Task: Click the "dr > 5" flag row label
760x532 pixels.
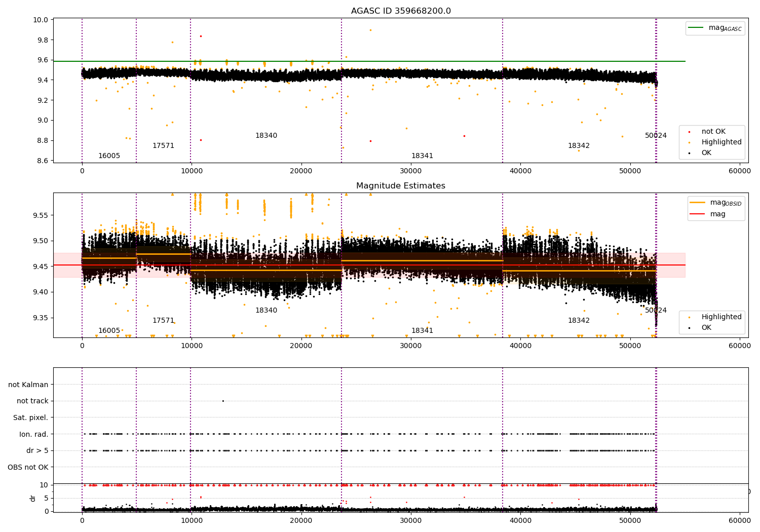Action: (37, 451)
